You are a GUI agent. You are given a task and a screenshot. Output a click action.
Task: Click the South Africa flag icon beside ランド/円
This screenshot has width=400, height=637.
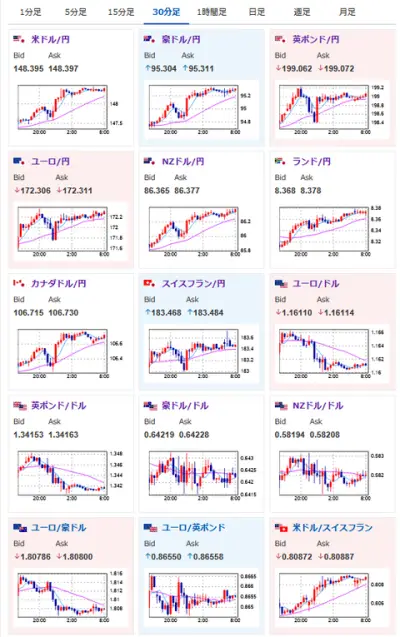[x=280, y=161]
